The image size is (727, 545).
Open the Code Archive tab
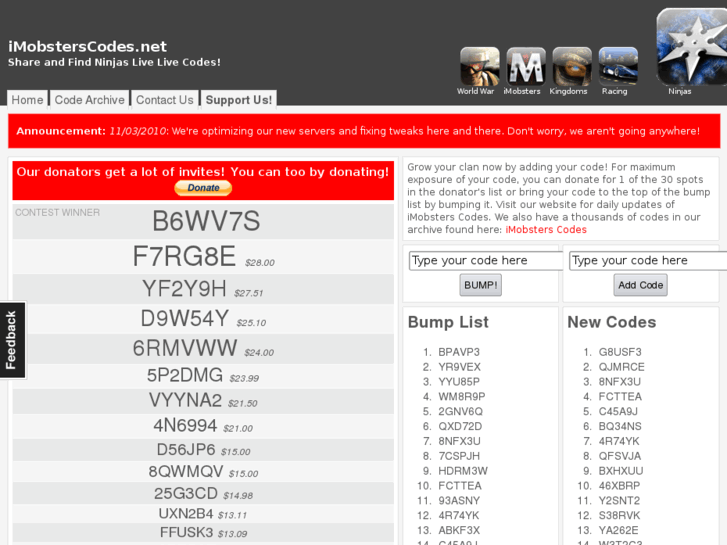(89, 100)
